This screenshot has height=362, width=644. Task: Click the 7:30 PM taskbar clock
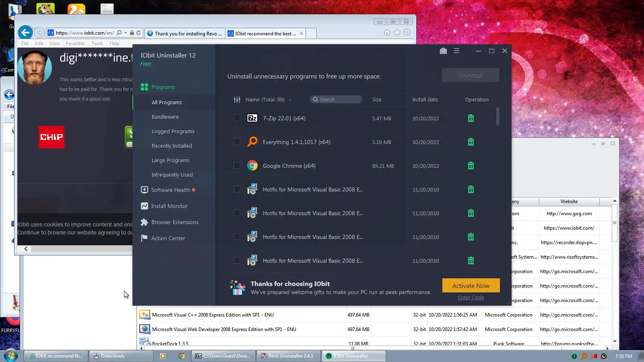click(x=623, y=356)
